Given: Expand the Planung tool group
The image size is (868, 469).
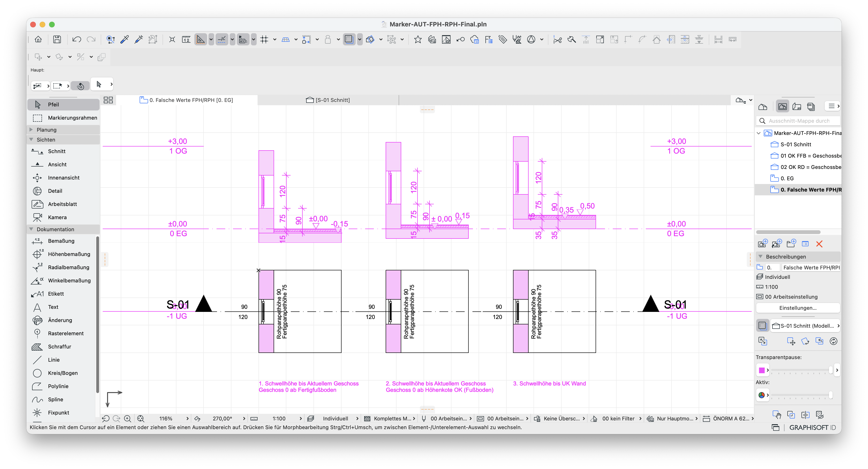Looking at the screenshot, I should [31, 130].
